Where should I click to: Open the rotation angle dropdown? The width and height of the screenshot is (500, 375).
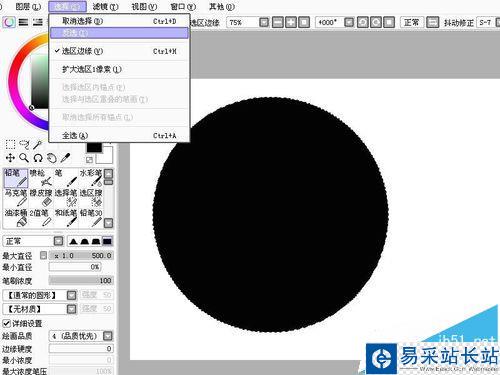[x=349, y=22]
